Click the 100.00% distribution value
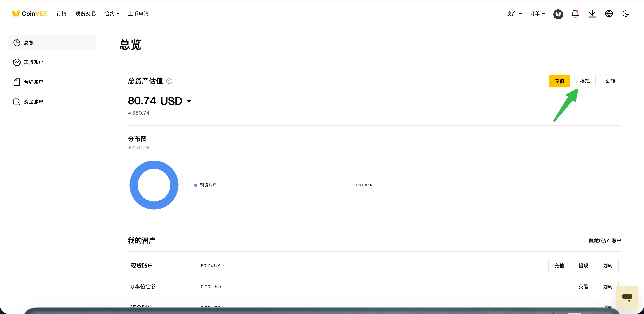The image size is (644, 314). click(x=363, y=185)
